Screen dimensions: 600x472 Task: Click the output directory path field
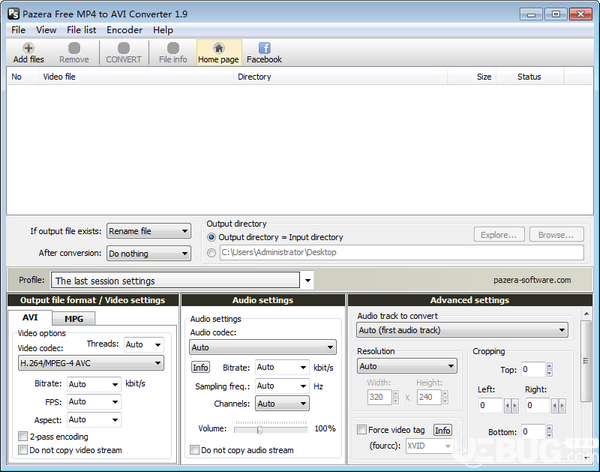pos(401,253)
